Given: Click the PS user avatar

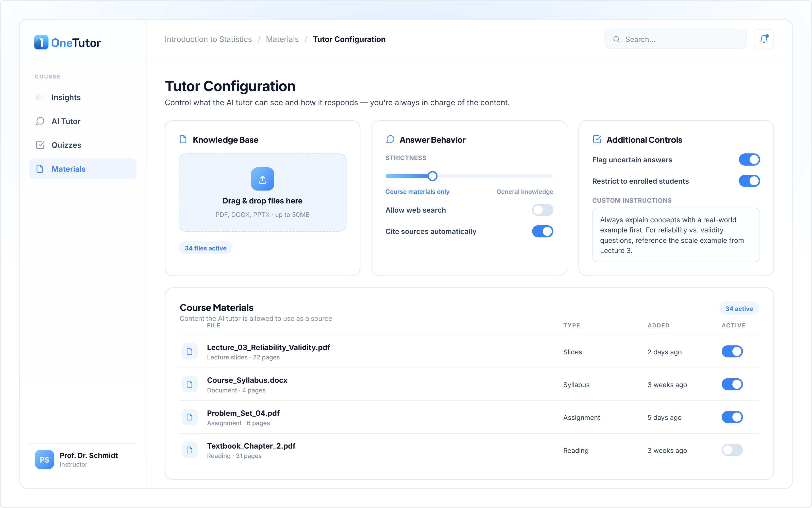Looking at the screenshot, I should [44, 459].
